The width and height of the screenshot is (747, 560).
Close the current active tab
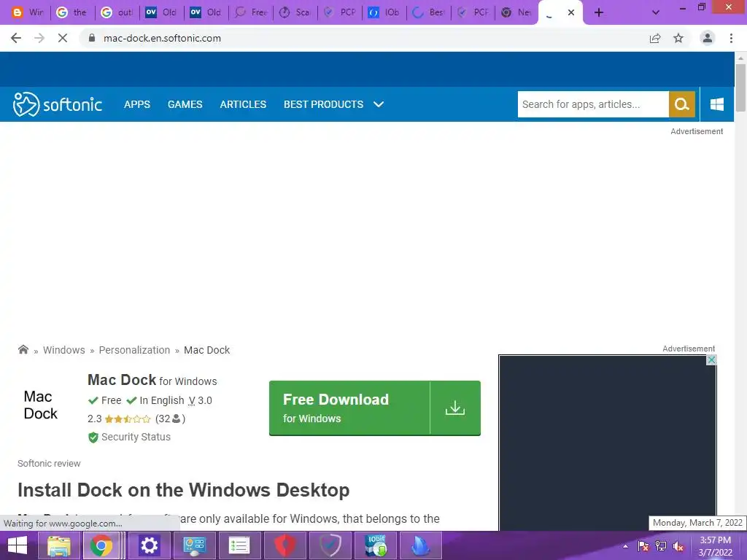point(571,12)
